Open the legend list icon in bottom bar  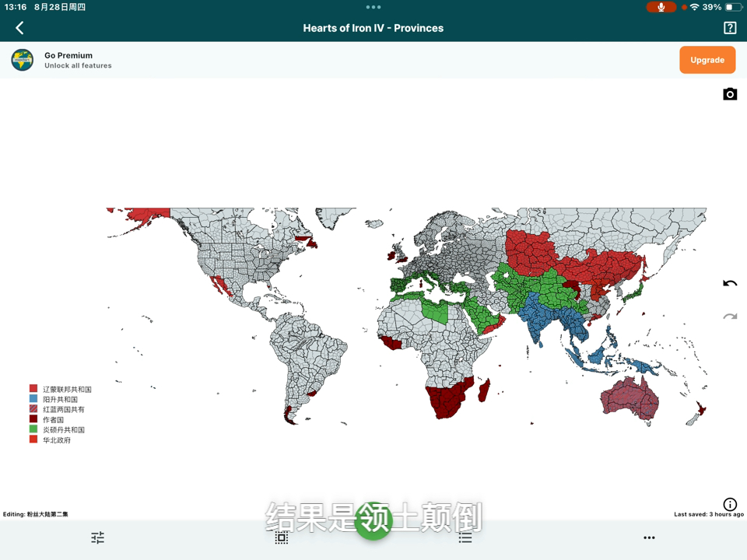[465, 538]
